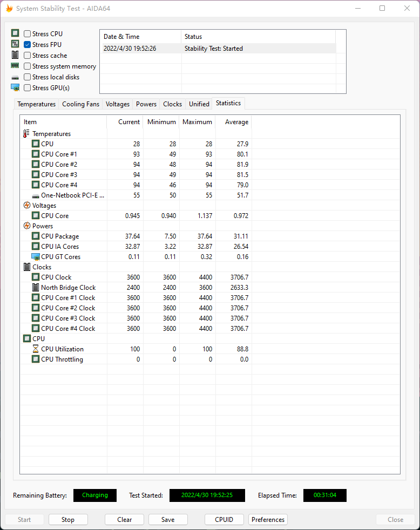Image resolution: width=420 pixels, height=530 pixels.
Task: Uncheck the Stress FPU checkbox
Action: pyautogui.click(x=28, y=45)
